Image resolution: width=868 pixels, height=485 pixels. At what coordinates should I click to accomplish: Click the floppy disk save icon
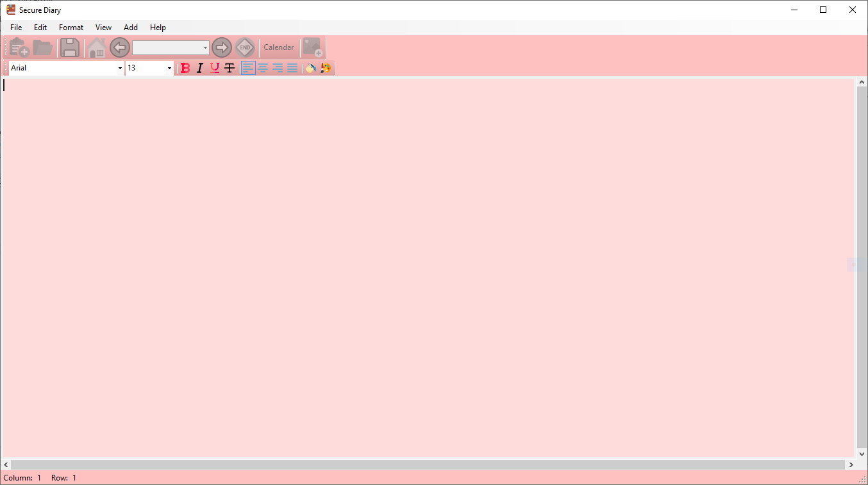pyautogui.click(x=69, y=47)
